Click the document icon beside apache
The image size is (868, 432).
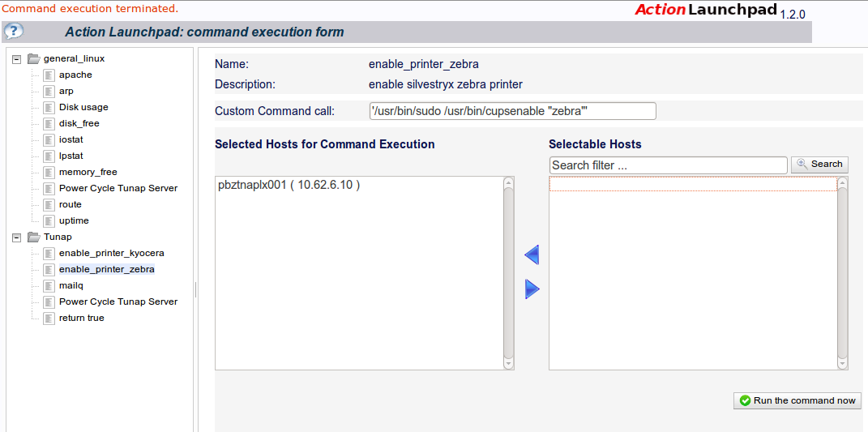[49, 75]
